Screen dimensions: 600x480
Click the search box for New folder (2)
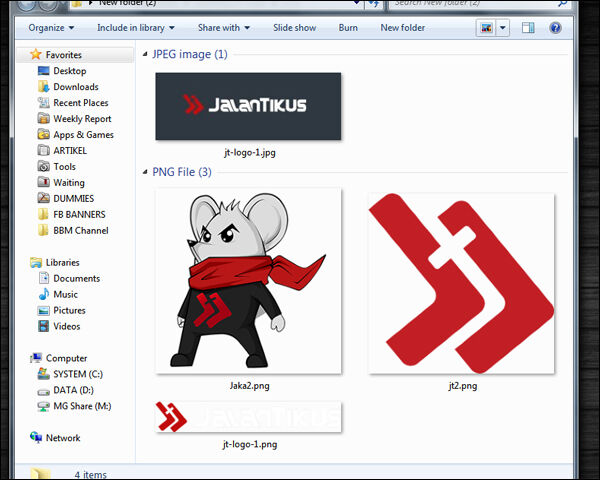tap(478, 5)
